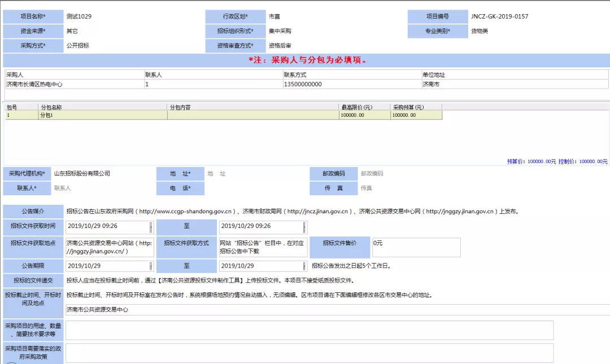The height and width of the screenshot is (364, 610).
Task: Select the 济南市长清区热电中心 purchaser cell
Action: [74, 84]
